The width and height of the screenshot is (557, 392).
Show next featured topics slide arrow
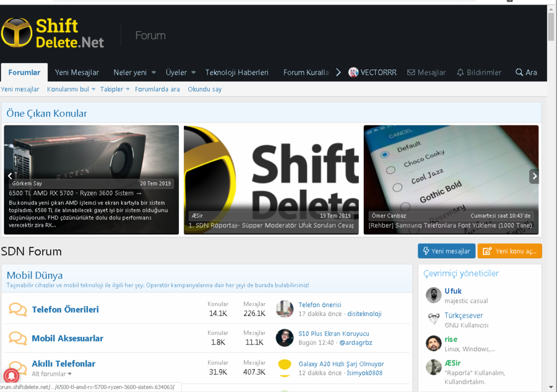tap(534, 176)
